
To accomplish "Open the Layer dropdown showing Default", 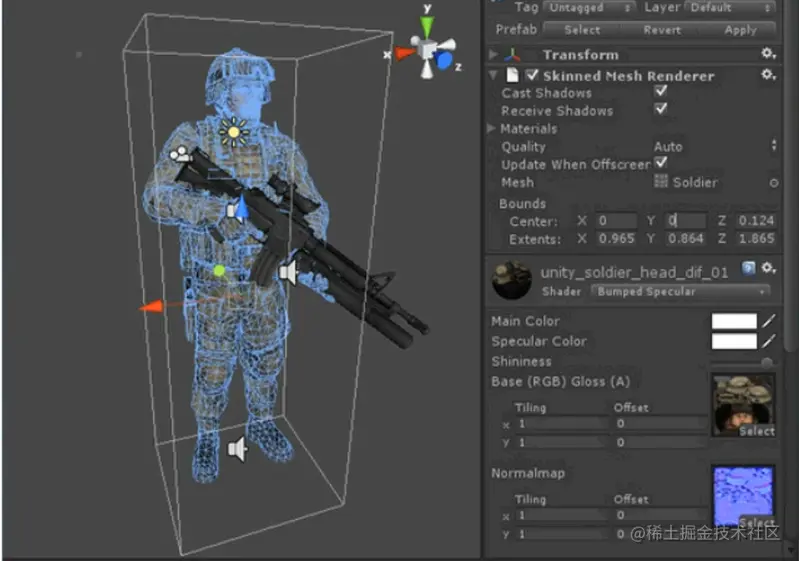I will [731, 8].
